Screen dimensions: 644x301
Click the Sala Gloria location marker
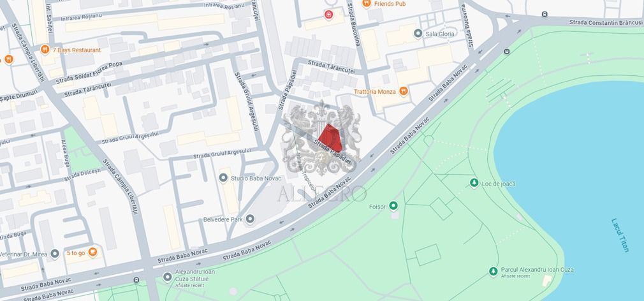pos(418,34)
